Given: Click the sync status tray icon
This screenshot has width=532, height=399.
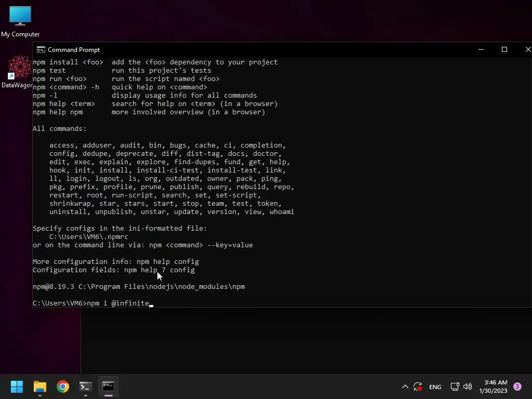Looking at the screenshot, I should 418,387.
